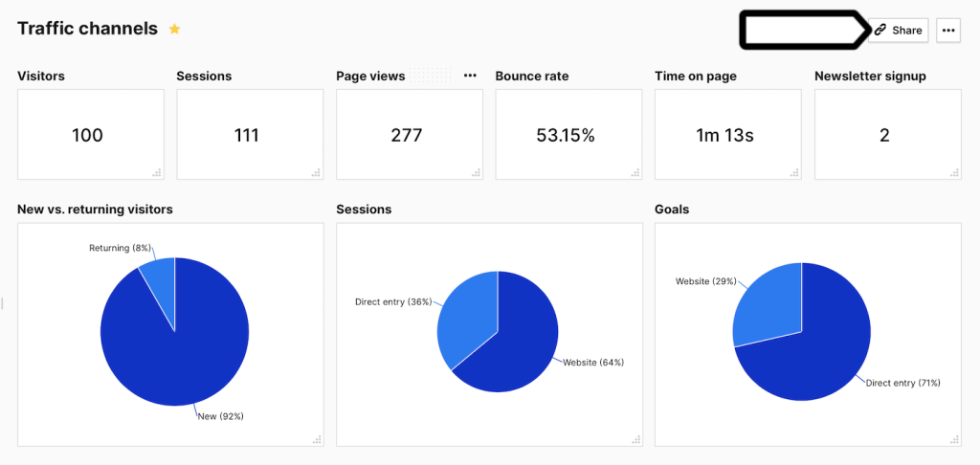Open the dashboard three-dot more options menu
The width and height of the screenshot is (980, 465).
(x=948, y=30)
